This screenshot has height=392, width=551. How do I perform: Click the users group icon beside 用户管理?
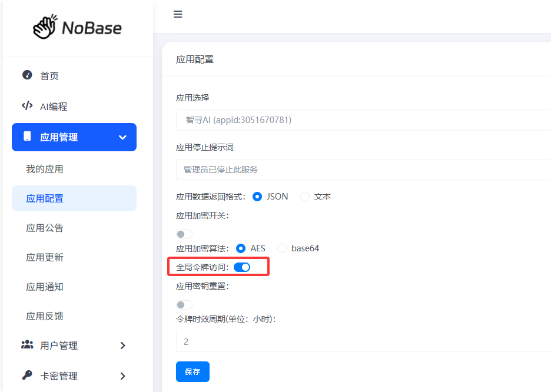(x=27, y=345)
